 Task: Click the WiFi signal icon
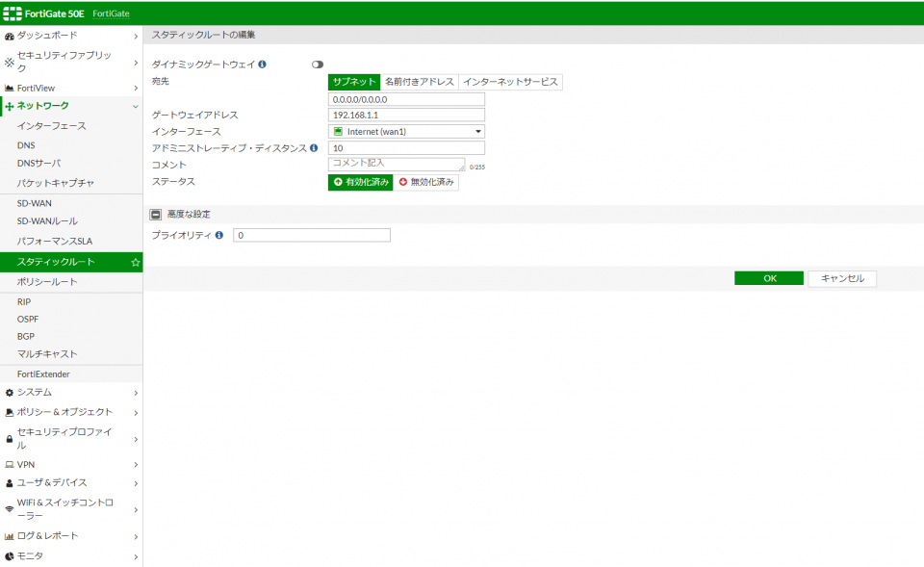tap(9, 509)
